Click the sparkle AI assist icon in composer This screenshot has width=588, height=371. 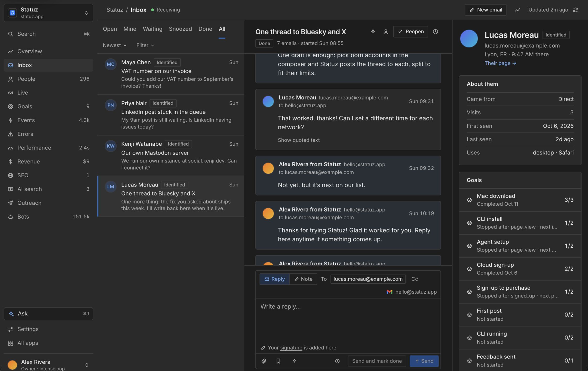click(294, 361)
